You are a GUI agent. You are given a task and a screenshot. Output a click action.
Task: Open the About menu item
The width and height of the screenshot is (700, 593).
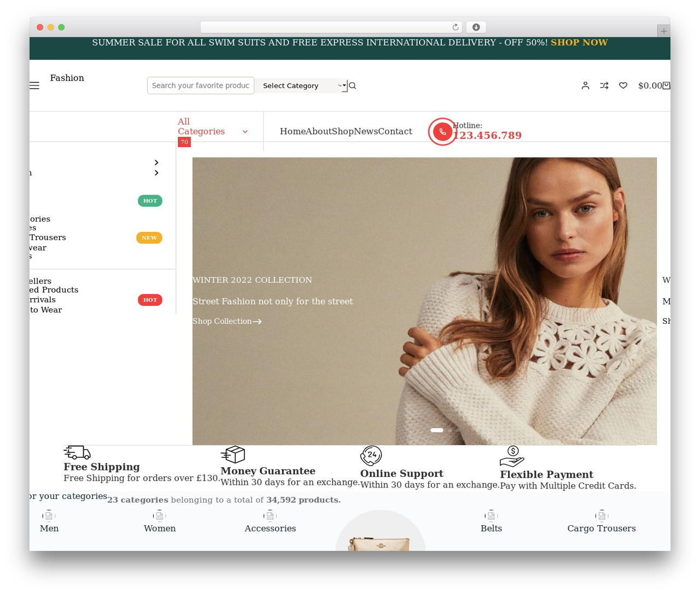click(x=318, y=131)
